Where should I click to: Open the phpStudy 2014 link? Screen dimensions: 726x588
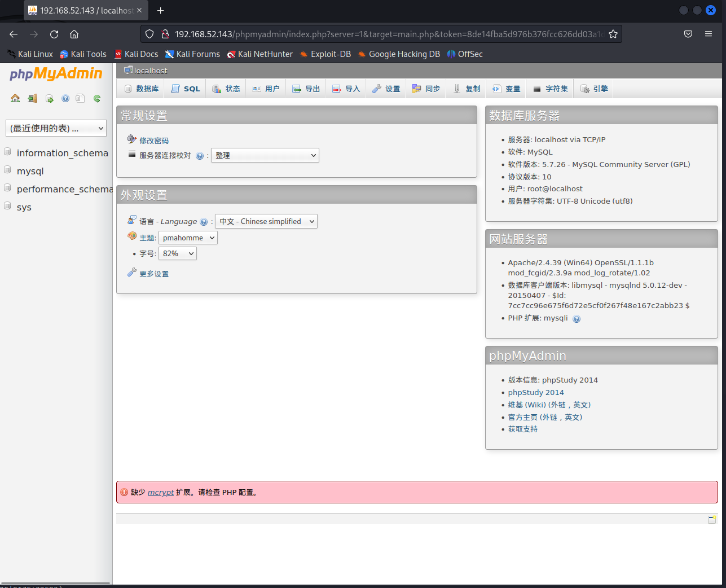pyautogui.click(x=536, y=392)
